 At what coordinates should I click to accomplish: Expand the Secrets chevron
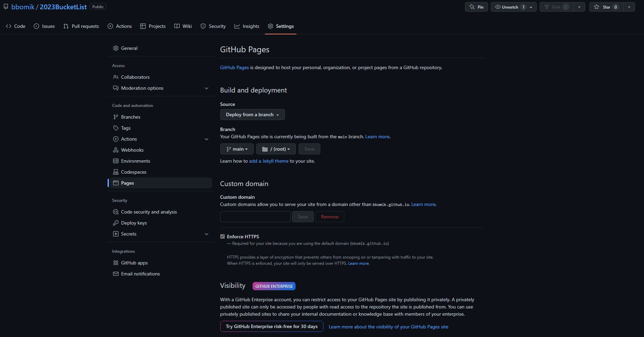point(207,234)
